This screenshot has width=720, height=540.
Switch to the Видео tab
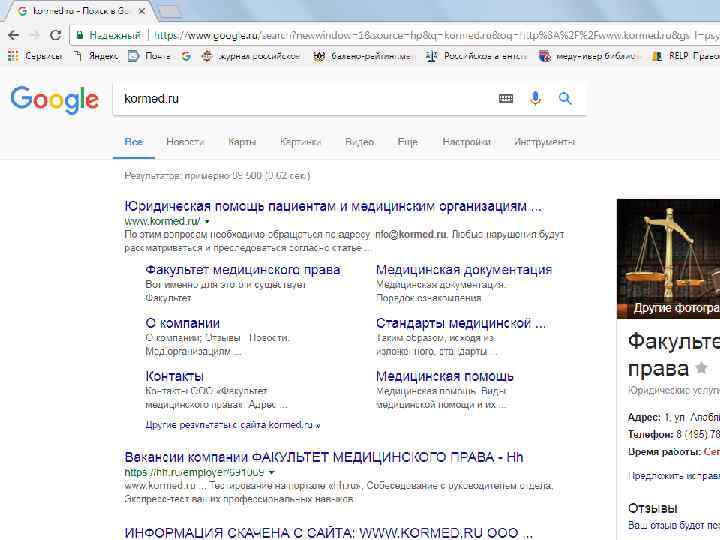(359, 142)
